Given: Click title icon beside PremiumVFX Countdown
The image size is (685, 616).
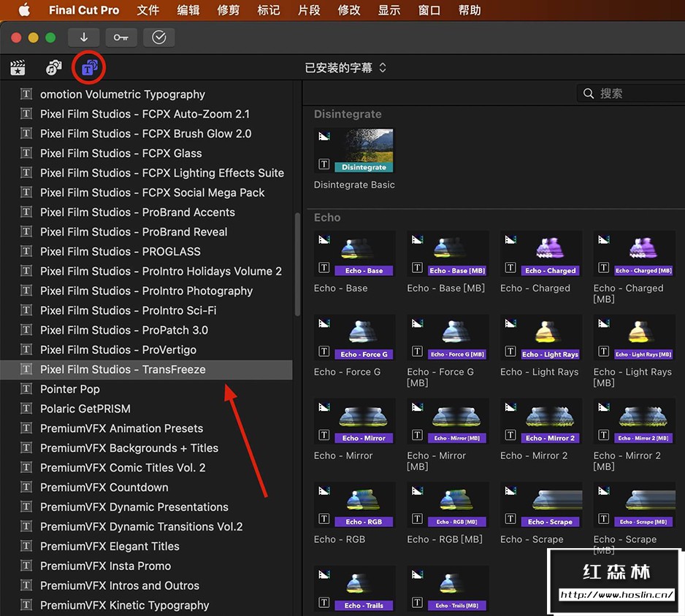Looking at the screenshot, I should point(26,487).
